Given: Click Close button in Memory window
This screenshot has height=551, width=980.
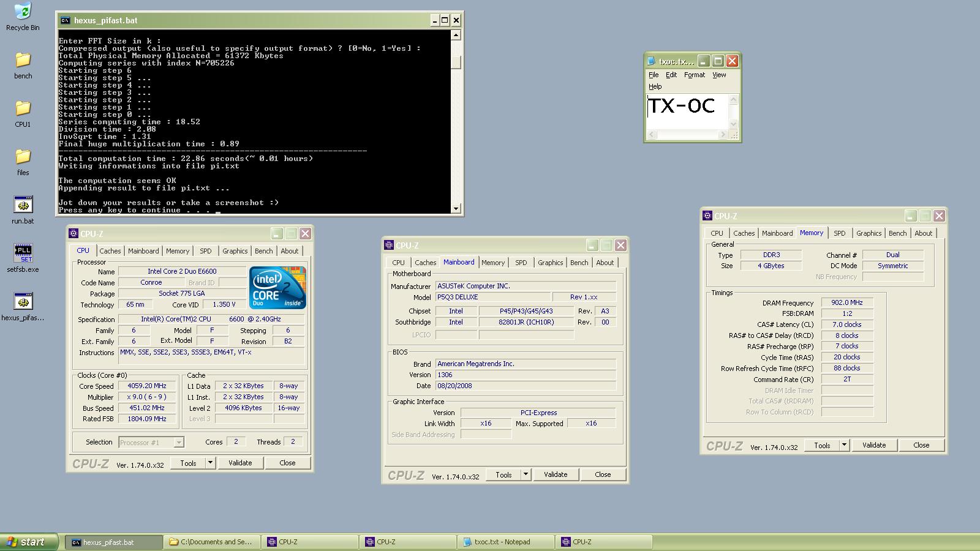Looking at the screenshot, I should pos(921,445).
